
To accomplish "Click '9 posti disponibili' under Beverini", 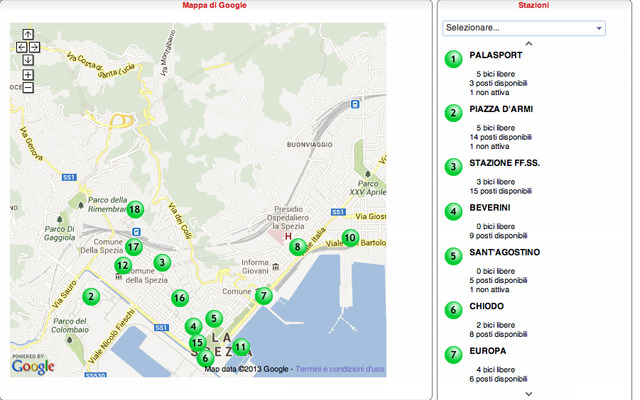I will (498, 236).
